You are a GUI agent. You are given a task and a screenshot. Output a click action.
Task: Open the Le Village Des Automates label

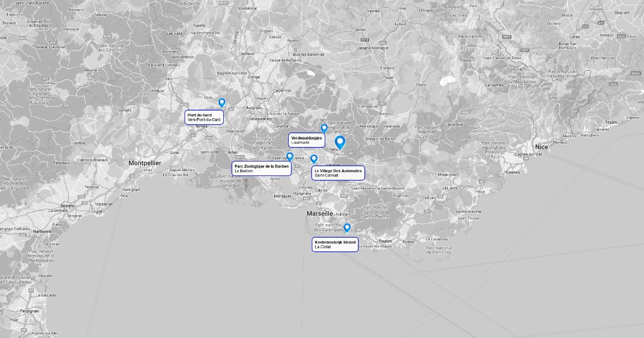coord(338,173)
